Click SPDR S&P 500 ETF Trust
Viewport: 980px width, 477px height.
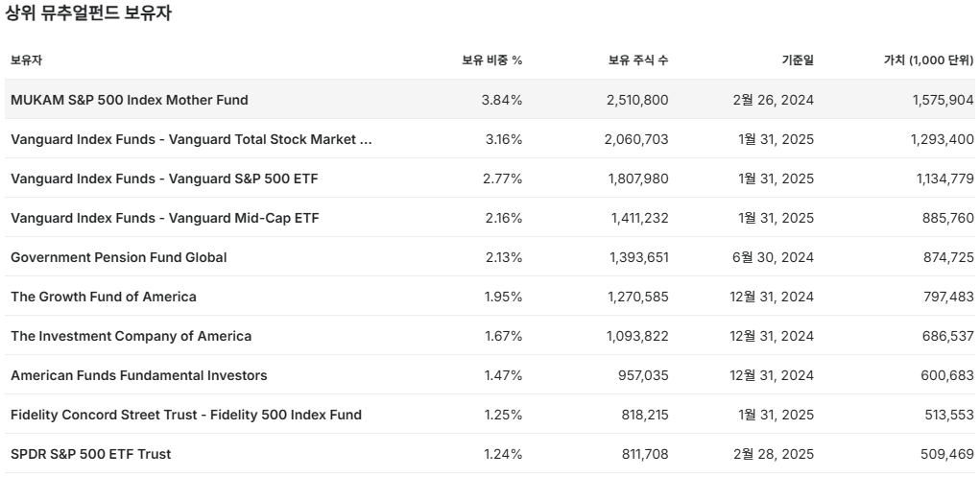pyautogui.click(x=90, y=455)
